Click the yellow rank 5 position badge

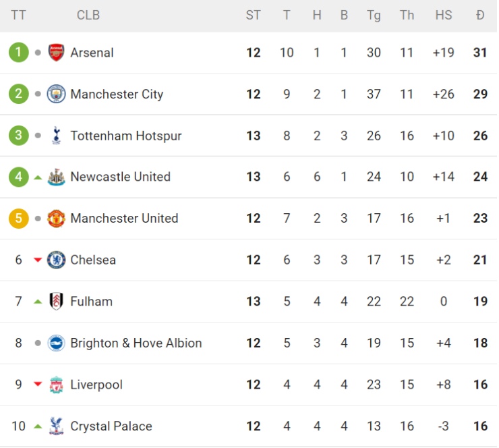19,219
